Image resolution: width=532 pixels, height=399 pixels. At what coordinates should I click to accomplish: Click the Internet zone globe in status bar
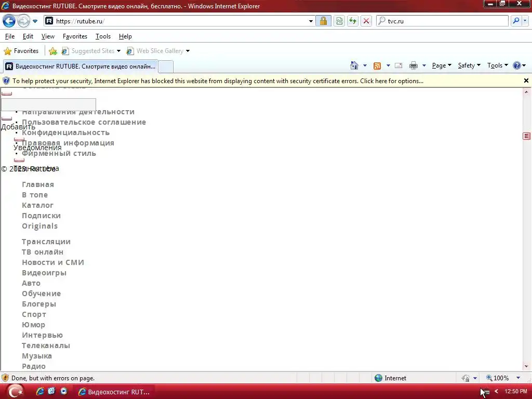378,378
